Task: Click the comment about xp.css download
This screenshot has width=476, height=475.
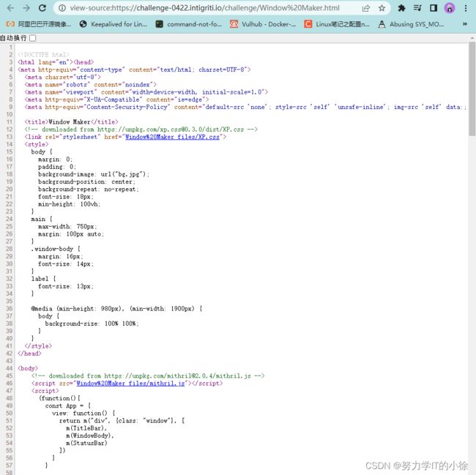Action: click(141, 130)
